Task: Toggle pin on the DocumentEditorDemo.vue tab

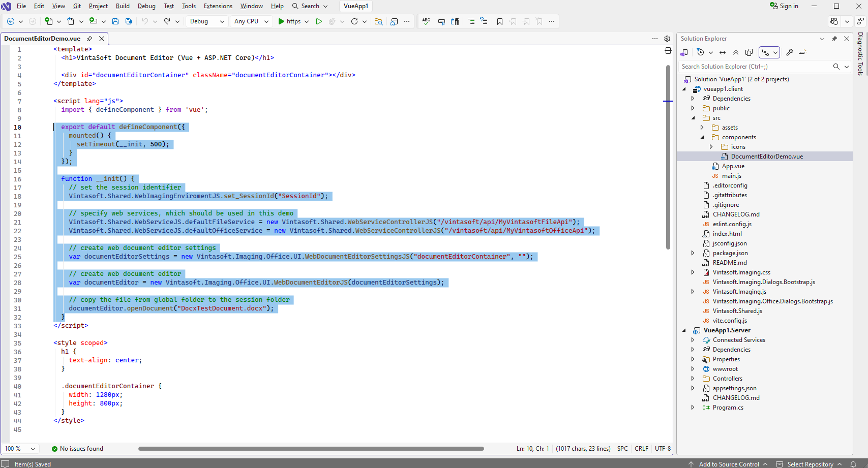Action: [89, 39]
